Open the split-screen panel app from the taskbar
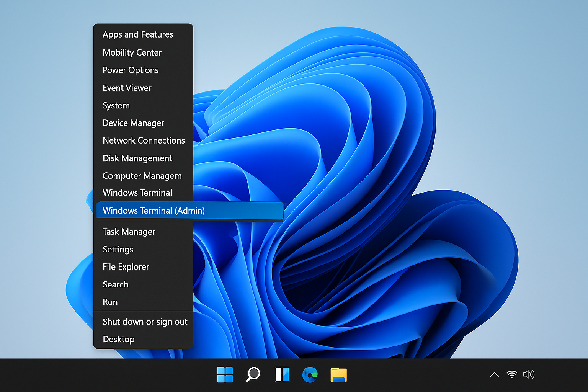The height and width of the screenshot is (392, 588). coord(282,374)
